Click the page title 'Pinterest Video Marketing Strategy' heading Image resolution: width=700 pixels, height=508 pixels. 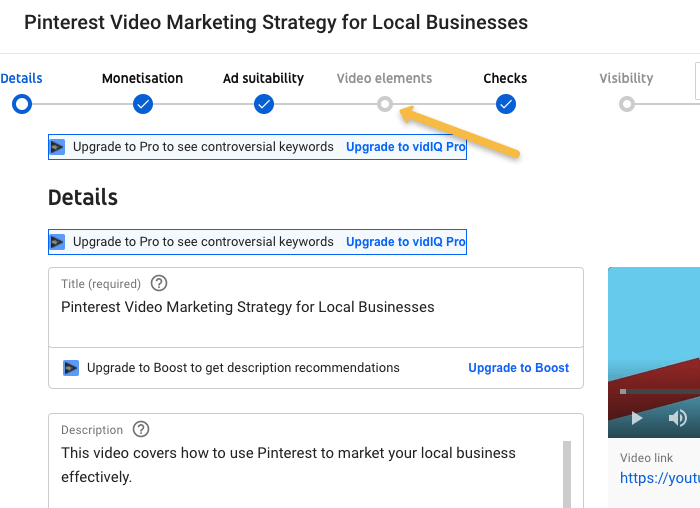coord(276,22)
